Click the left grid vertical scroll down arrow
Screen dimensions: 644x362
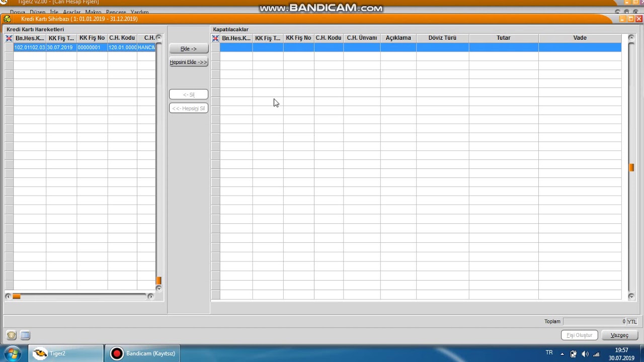[x=159, y=288]
